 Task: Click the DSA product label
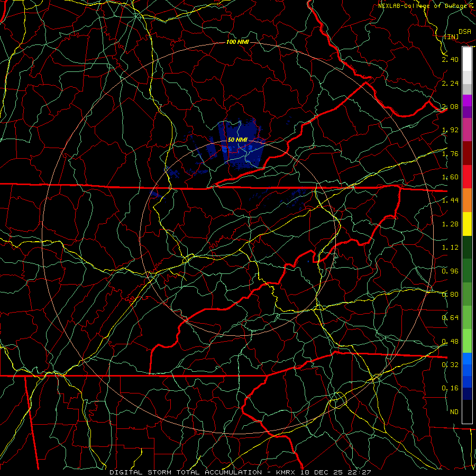tap(465, 31)
